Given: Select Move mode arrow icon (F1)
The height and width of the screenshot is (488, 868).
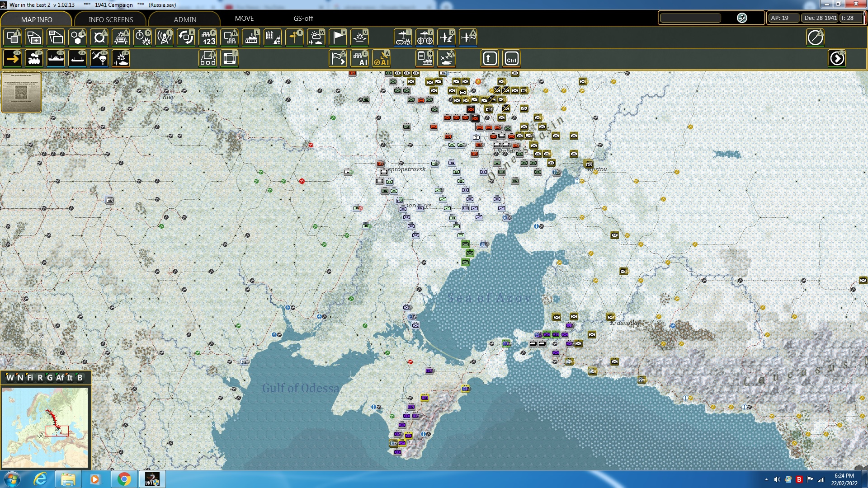Looking at the screenshot, I should 13,59.
